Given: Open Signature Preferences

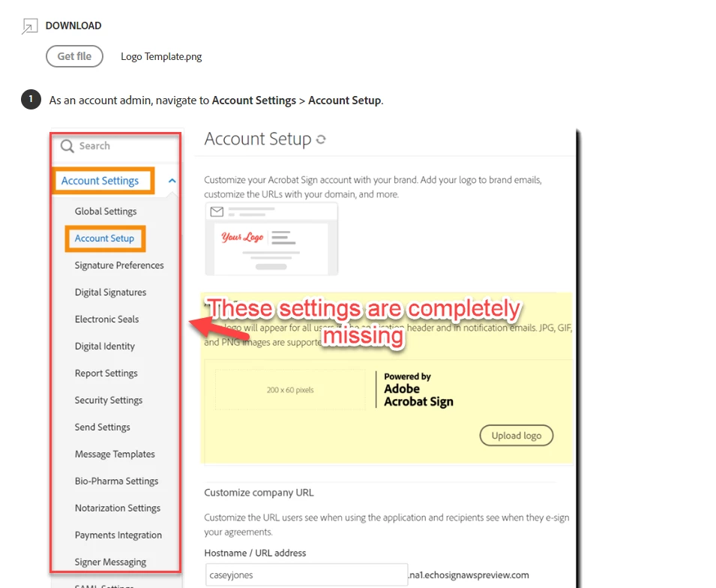Looking at the screenshot, I should (119, 265).
